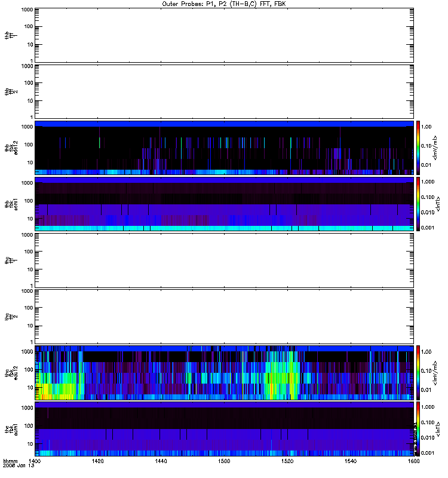Click the color bar beside thb fbk edc12

tap(418, 148)
